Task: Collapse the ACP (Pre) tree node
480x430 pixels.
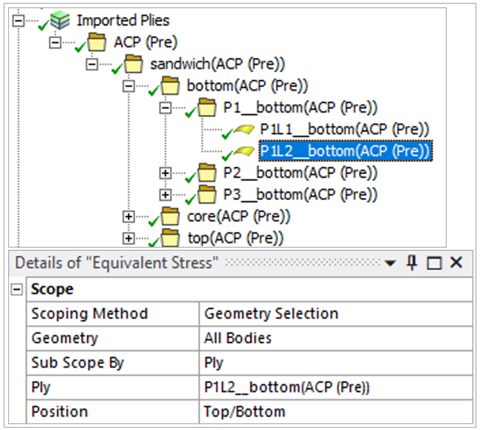Action: click(x=55, y=43)
